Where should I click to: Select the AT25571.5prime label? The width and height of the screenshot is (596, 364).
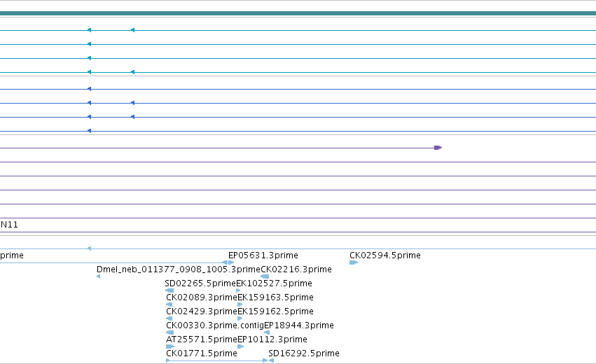(202, 339)
